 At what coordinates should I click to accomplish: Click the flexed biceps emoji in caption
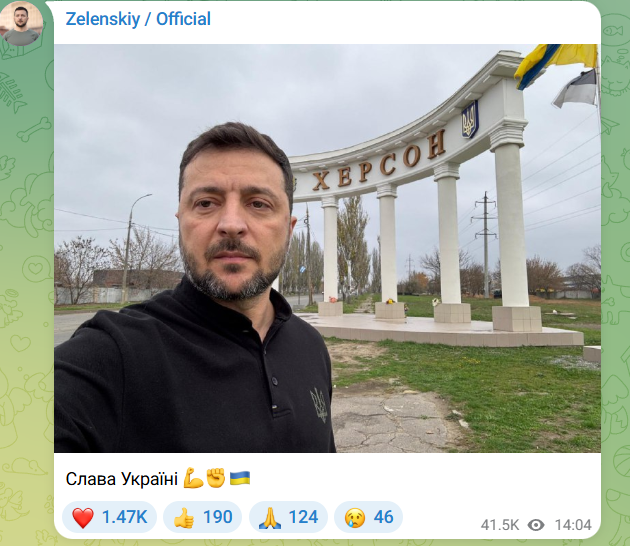194,478
